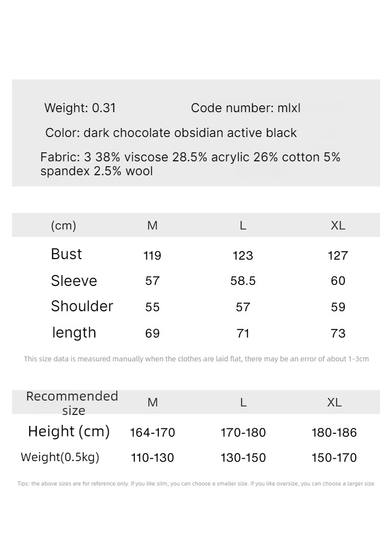Click the M column header in size table
The width and height of the screenshot is (392, 547).
[x=152, y=225]
